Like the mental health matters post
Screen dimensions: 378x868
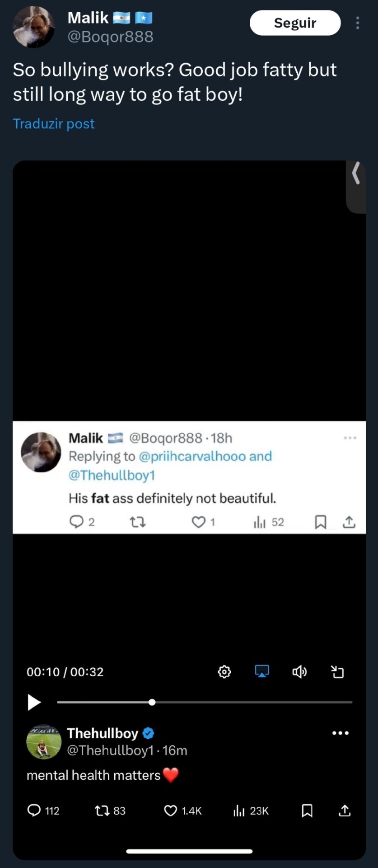pyautogui.click(x=170, y=811)
